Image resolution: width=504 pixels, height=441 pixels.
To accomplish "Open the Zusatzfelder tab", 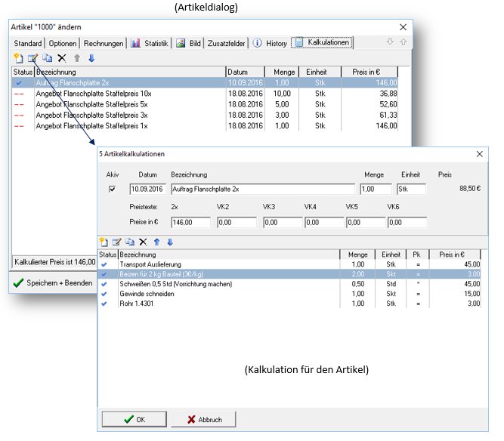I will point(226,43).
